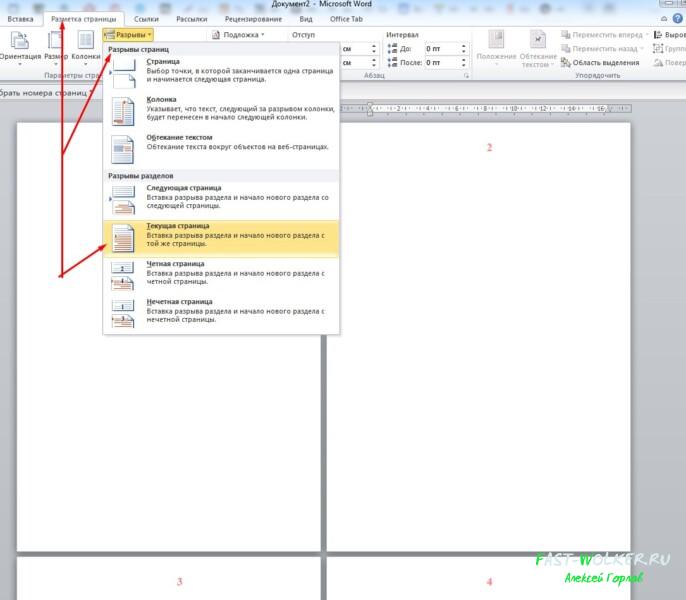
Task: Open the Вид ribbon tab
Action: pos(306,19)
